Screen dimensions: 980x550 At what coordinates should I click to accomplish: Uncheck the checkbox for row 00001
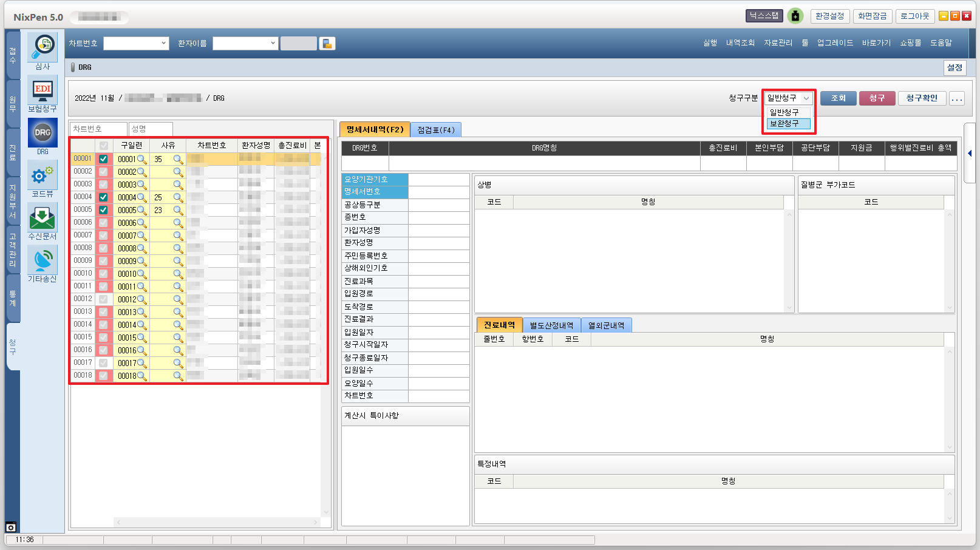tap(103, 159)
